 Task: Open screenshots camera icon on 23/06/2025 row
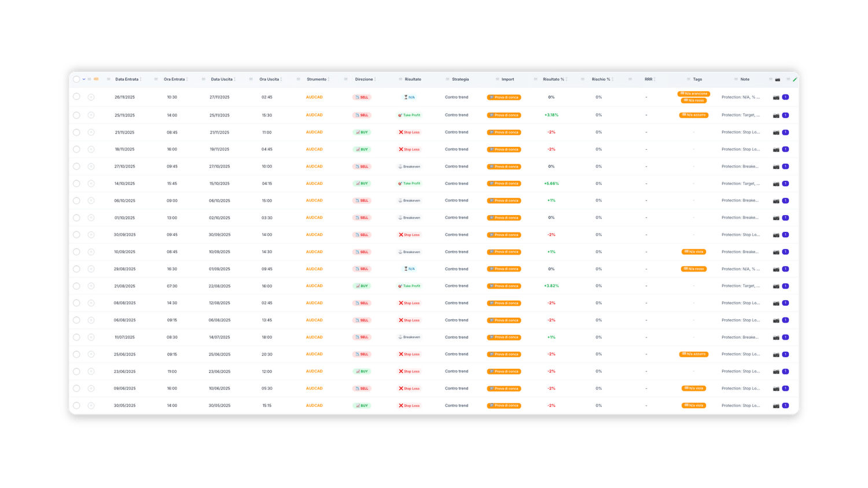776,371
